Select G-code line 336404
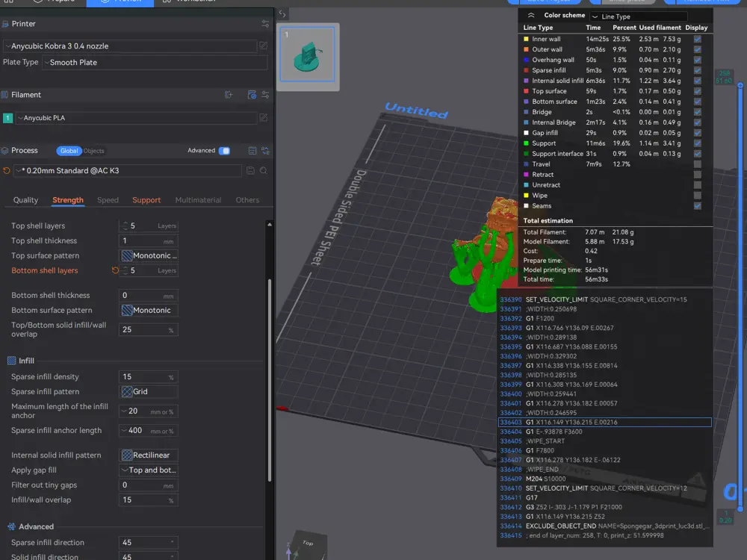 click(605, 432)
